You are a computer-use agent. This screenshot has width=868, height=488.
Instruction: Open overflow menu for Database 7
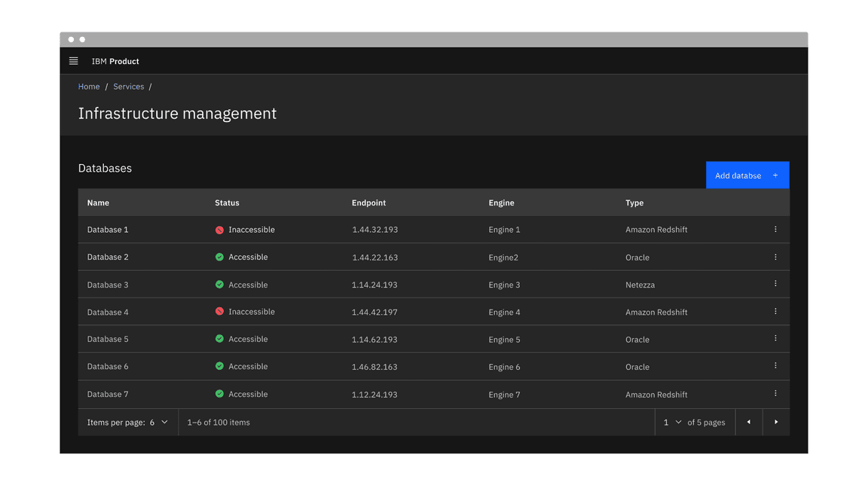click(775, 394)
